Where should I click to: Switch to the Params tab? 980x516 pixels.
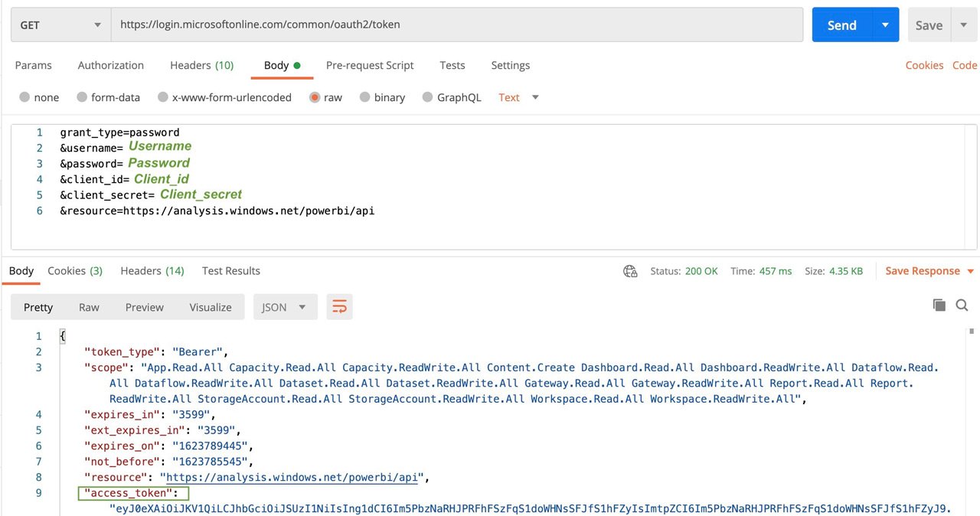click(34, 65)
